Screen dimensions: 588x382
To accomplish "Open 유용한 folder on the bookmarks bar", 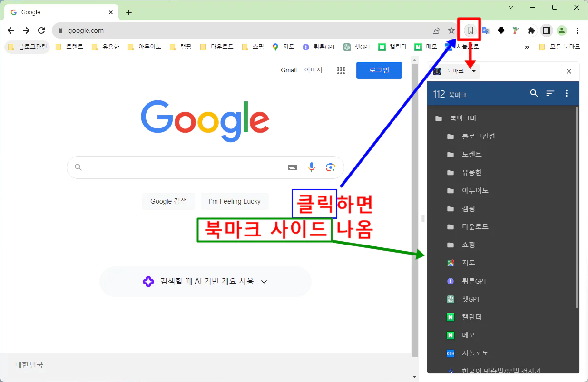I will 105,47.
